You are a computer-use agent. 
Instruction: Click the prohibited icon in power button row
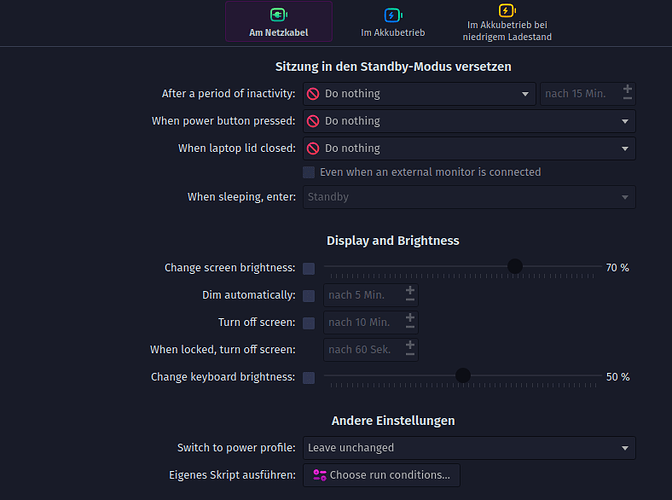click(x=313, y=121)
